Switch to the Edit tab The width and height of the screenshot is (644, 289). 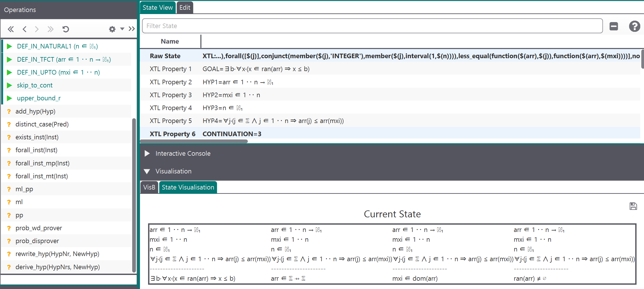click(x=185, y=8)
